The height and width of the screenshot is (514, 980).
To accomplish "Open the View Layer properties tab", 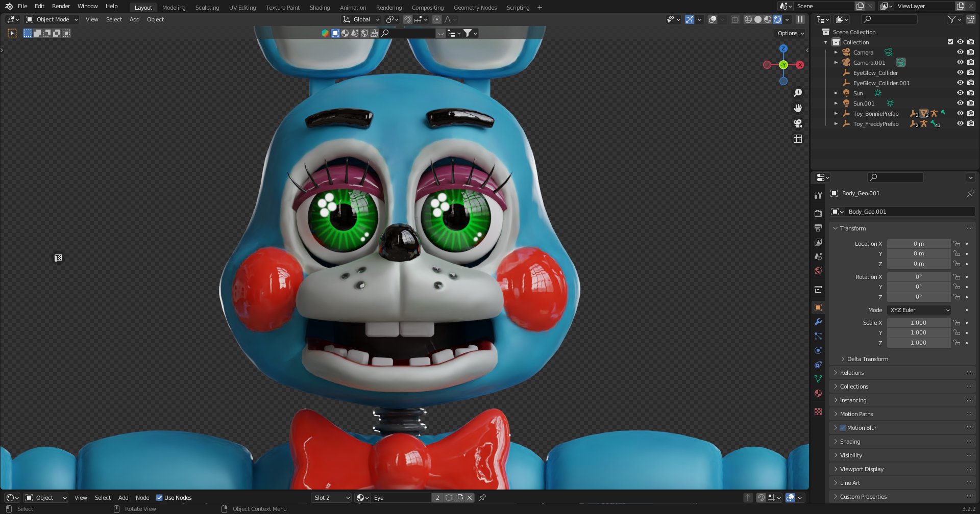I will coord(818,242).
